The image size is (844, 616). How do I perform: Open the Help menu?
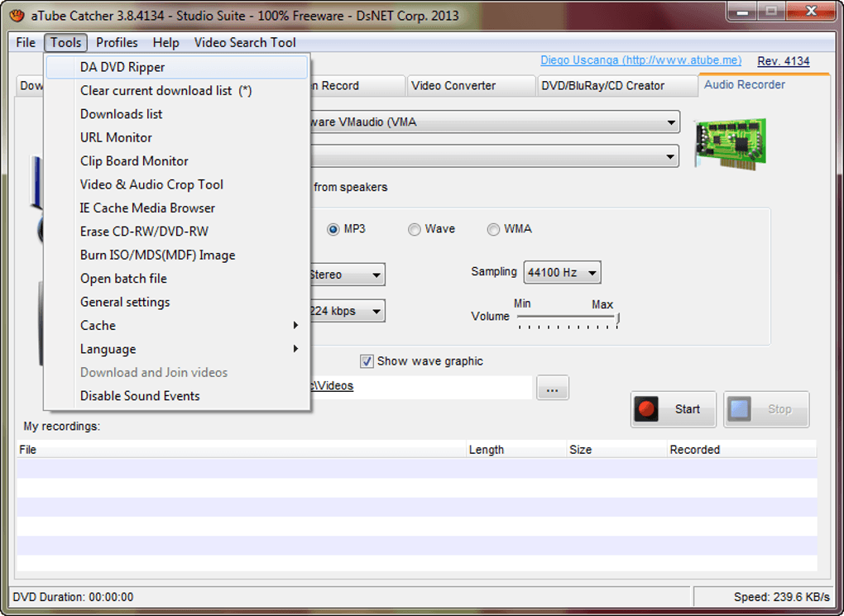click(165, 42)
